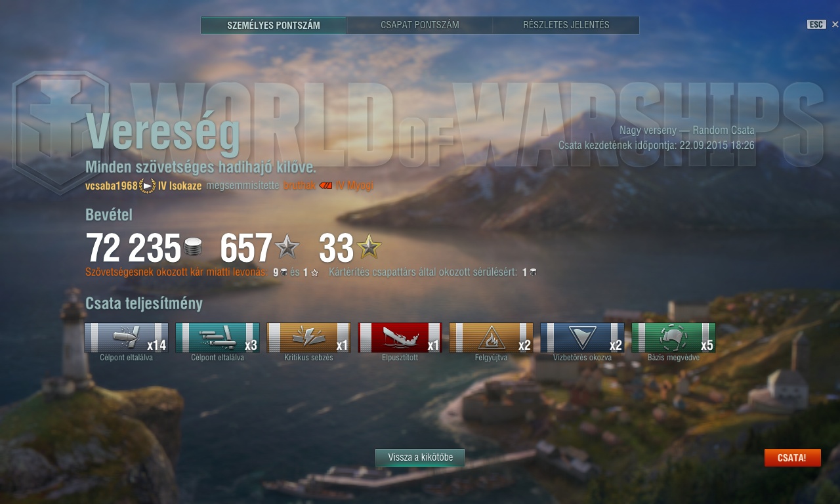
Task: Start a new battle with CSATA!
Action: (792, 457)
